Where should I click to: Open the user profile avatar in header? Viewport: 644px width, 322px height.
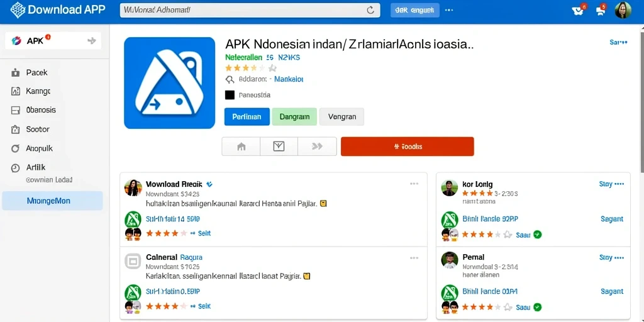tap(623, 10)
